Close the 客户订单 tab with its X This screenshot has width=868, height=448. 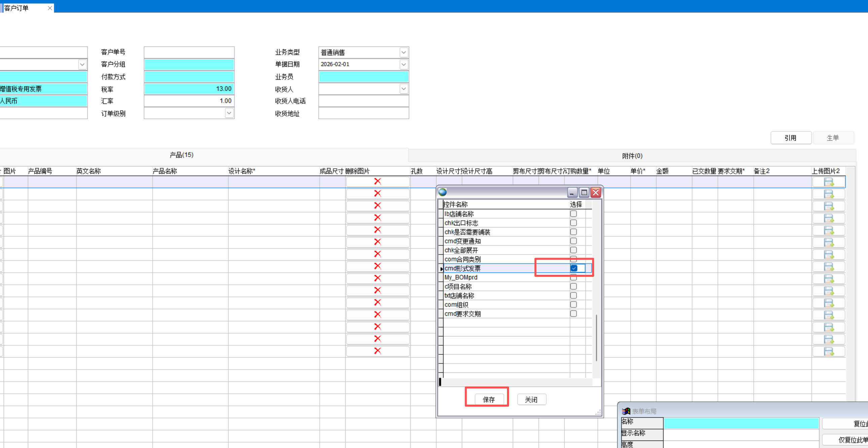click(x=50, y=8)
